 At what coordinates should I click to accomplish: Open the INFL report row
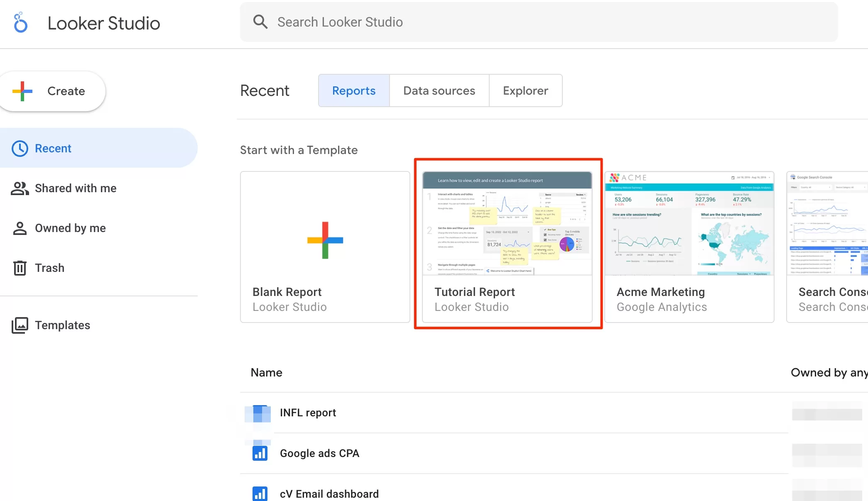pyautogui.click(x=514, y=413)
